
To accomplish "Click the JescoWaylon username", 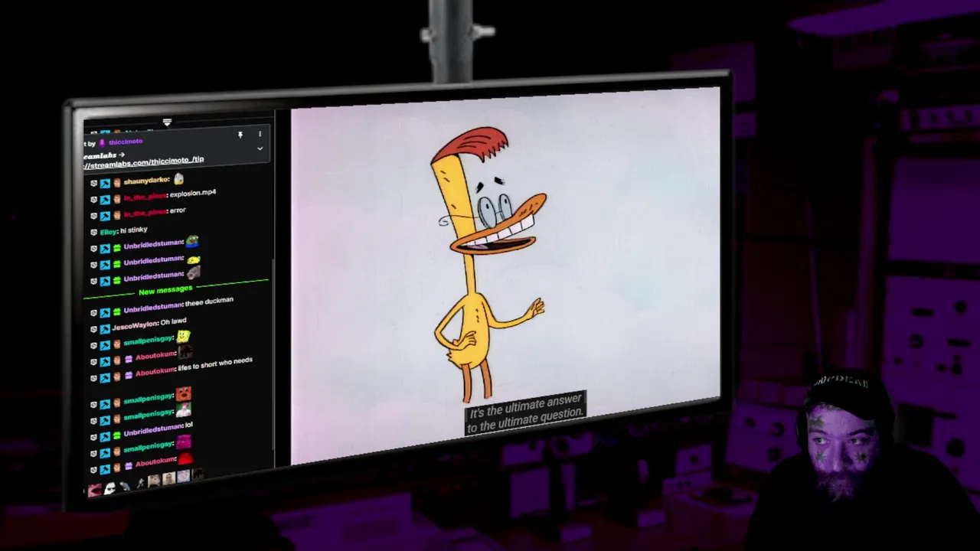I will [134, 326].
